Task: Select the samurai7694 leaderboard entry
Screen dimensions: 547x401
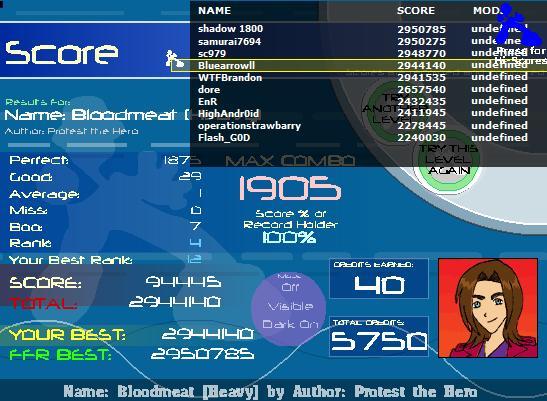Action: click(x=363, y=42)
